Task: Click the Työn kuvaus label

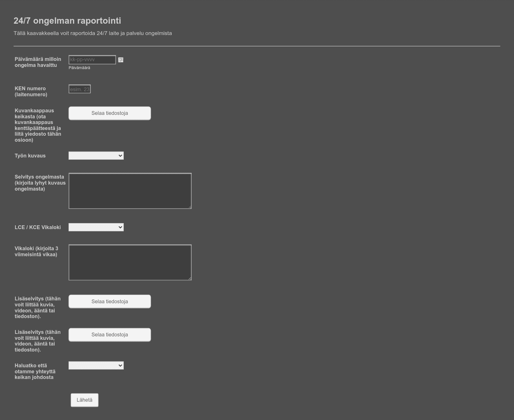Action: [x=30, y=156]
